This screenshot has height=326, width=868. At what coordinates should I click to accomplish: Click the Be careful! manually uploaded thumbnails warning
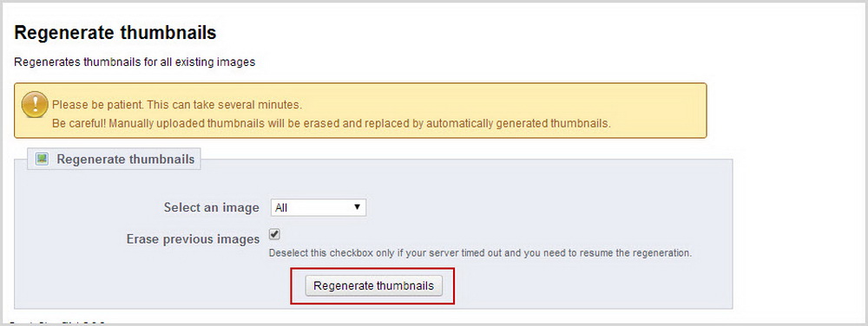[x=331, y=123]
